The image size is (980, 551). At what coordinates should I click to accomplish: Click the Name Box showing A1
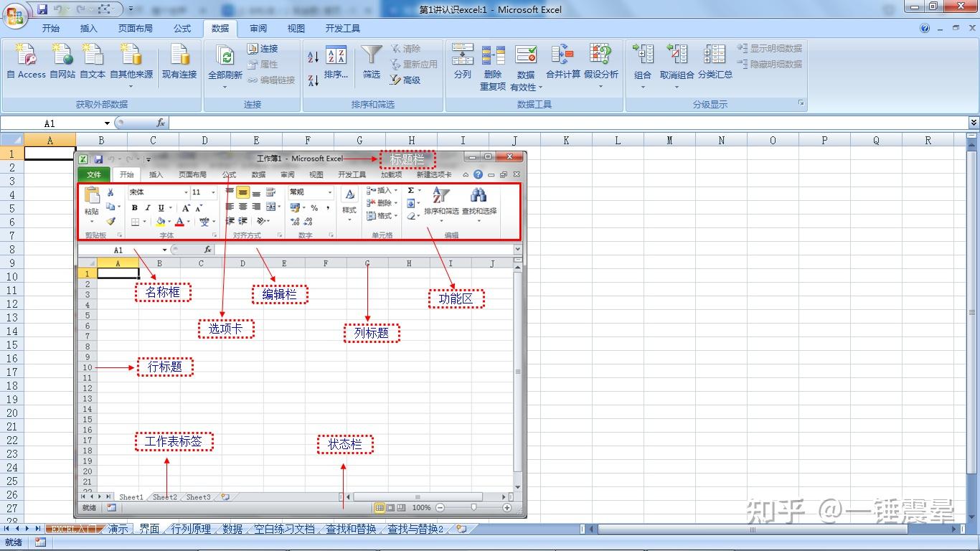coord(50,124)
